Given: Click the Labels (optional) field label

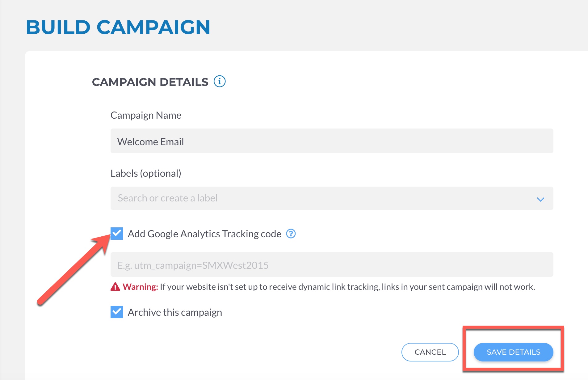Looking at the screenshot, I should [x=146, y=173].
